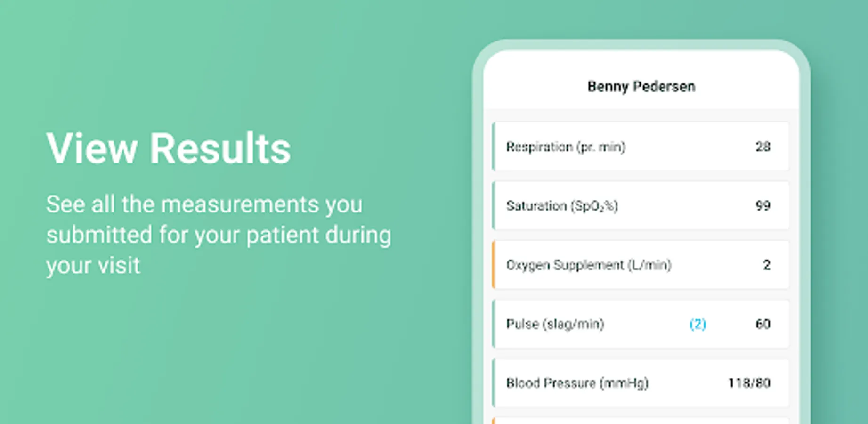
Task: Click orange status bar on Oxygen Supplement row
Action: (494, 265)
